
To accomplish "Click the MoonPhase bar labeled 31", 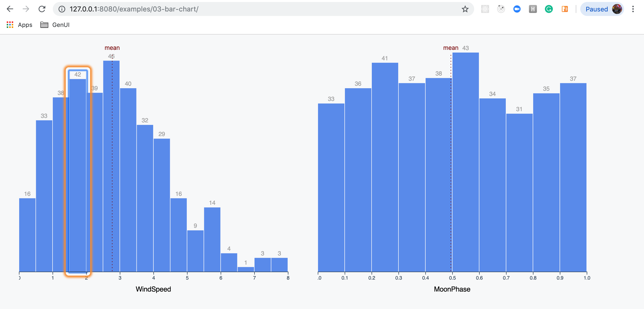I will (519, 193).
